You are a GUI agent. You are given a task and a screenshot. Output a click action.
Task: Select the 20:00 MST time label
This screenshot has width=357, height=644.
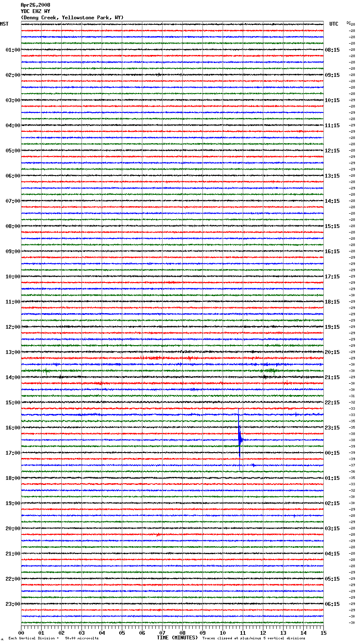point(13,529)
